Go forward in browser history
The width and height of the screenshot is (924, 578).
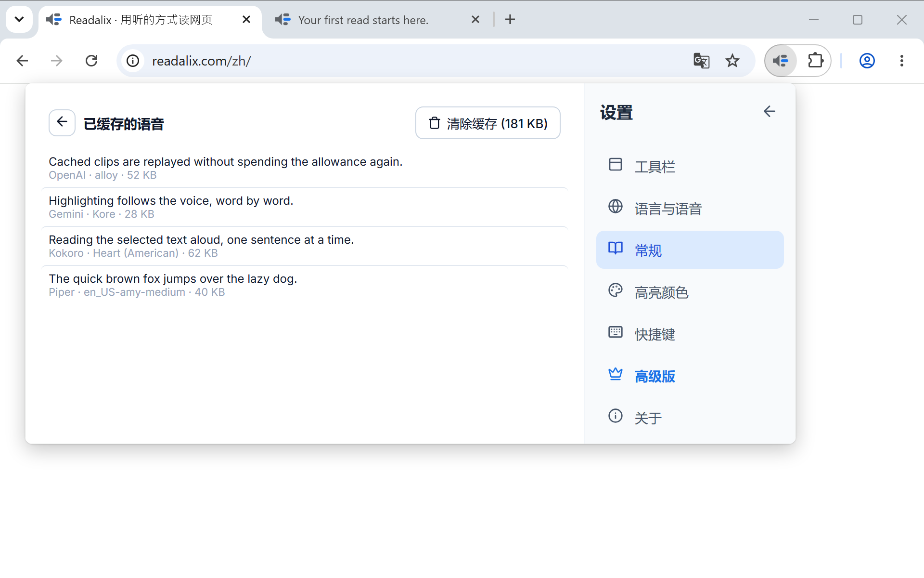click(x=57, y=61)
